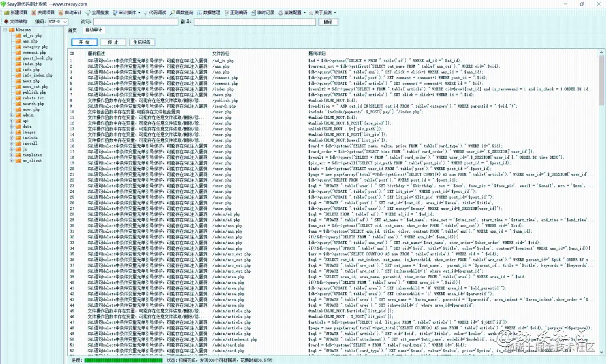Viewport: 606px width, 364px height.
Task: Open the 关于系统 about menu
Action: [322, 12]
